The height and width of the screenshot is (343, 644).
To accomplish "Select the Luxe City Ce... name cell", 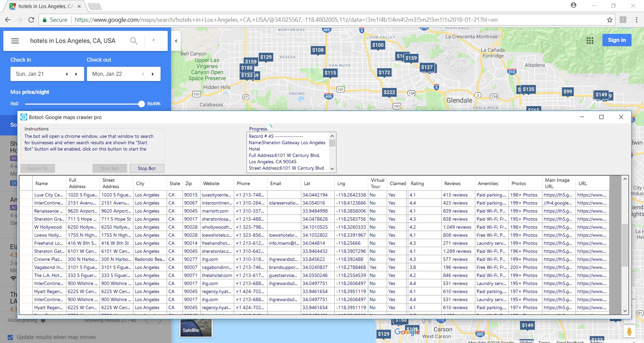I will (49, 195).
